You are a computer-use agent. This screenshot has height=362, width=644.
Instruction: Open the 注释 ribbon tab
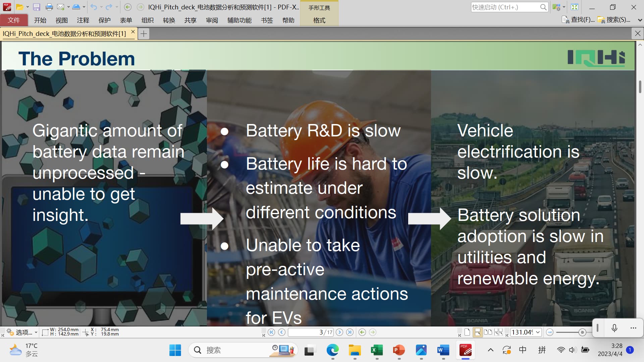83,20
